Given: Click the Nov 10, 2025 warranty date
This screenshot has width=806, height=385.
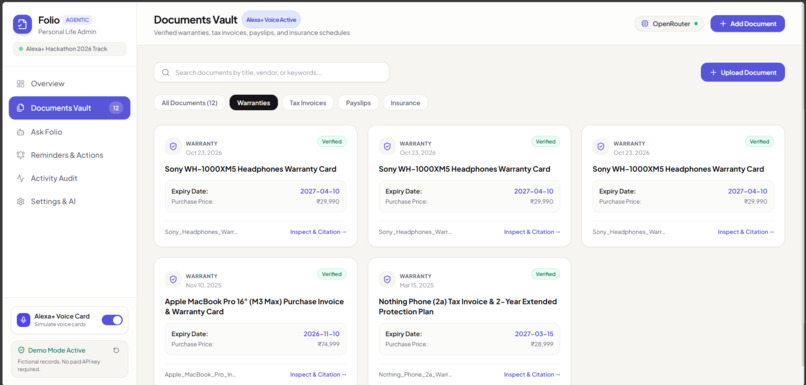Looking at the screenshot, I should 204,285.
